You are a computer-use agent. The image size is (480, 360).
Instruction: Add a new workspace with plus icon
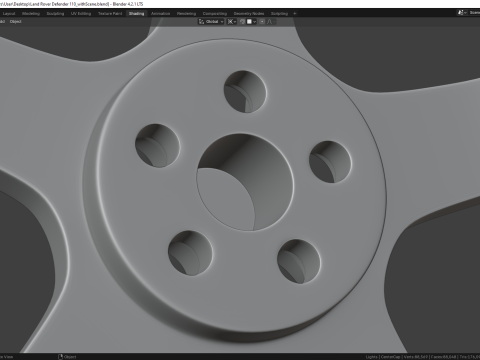(x=295, y=14)
